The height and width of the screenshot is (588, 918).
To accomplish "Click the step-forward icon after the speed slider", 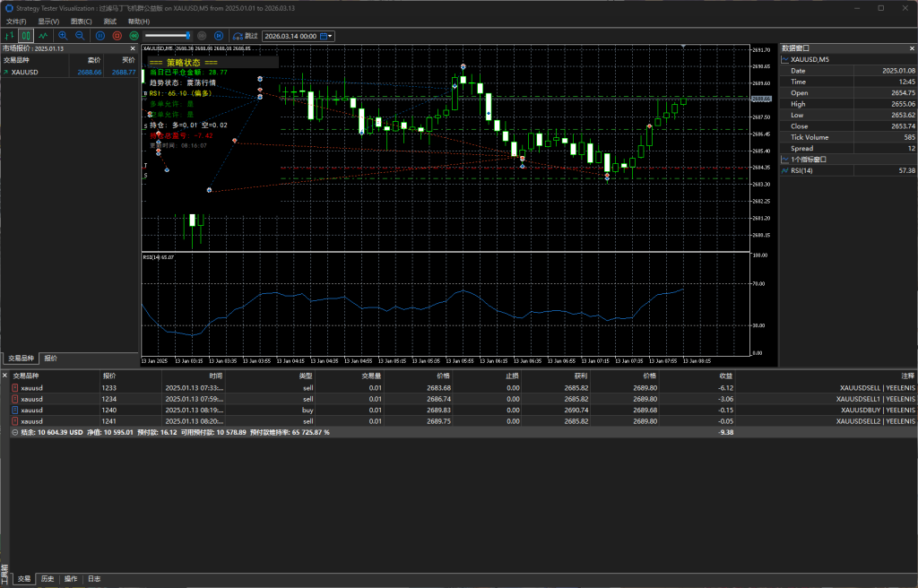I will click(220, 36).
